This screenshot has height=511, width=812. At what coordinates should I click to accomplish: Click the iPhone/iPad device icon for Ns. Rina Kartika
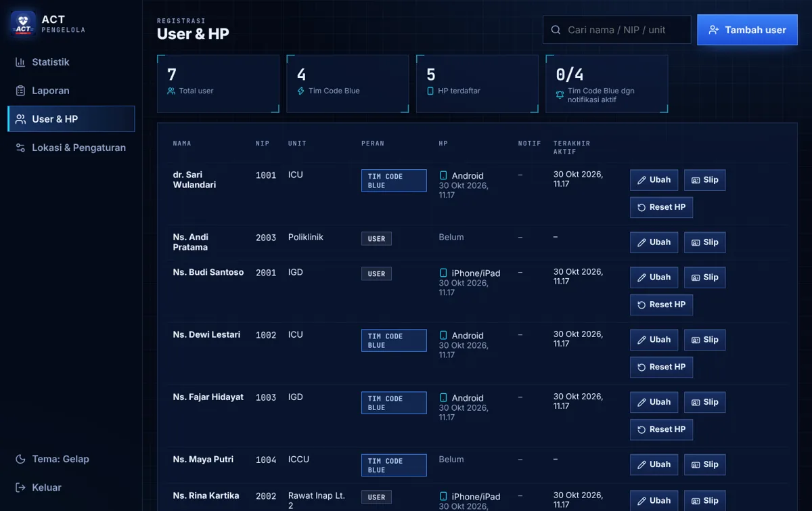[444, 496]
